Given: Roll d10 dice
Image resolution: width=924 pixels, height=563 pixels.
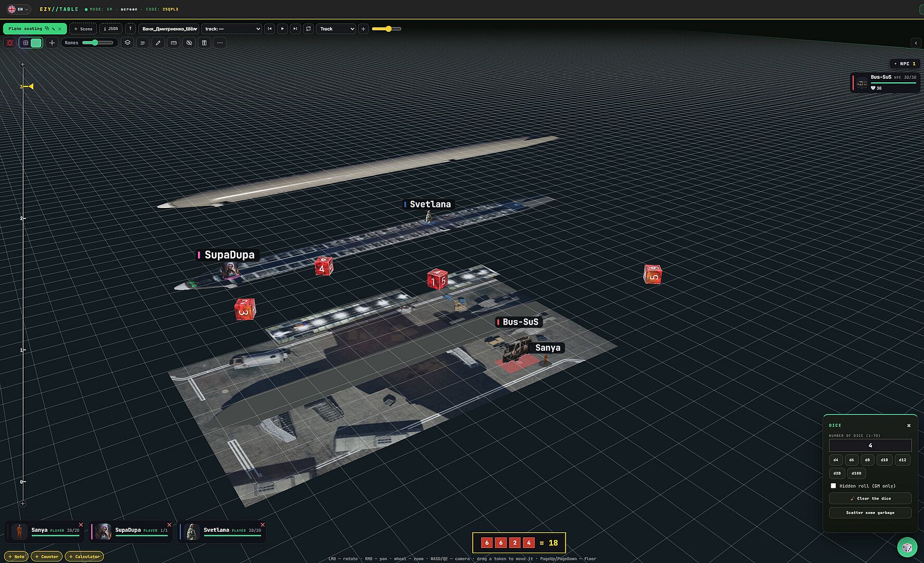Looking at the screenshot, I should (x=884, y=460).
